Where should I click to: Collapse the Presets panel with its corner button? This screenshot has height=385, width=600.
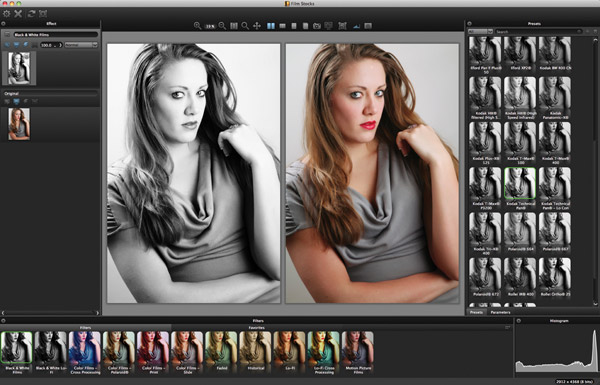[x=470, y=23]
